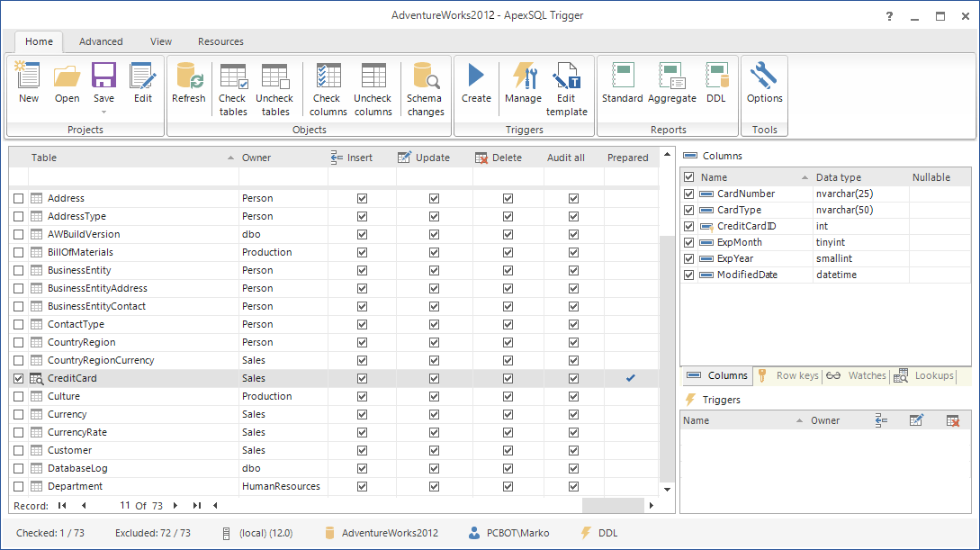This screenshot has height=550, width=980.
Task: Select the Check columns icon
Action: tap(327, 86)
